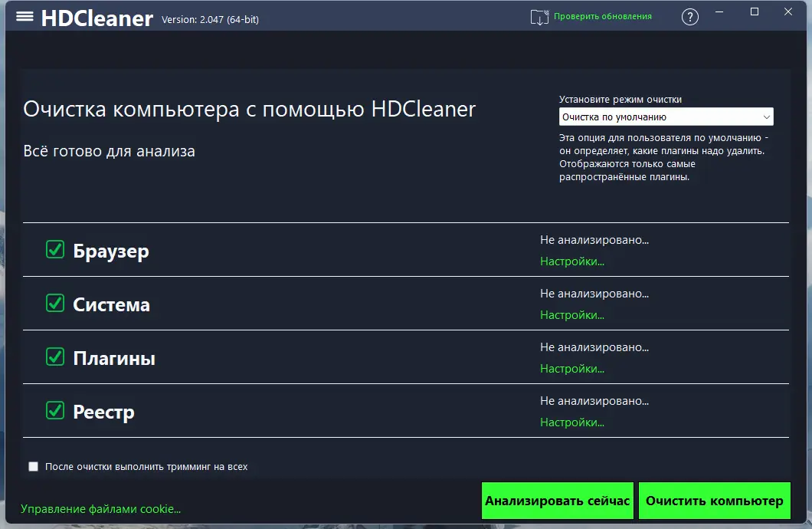Viewport: 812px width, 529px height.
Task: Uncheck the Система checkbox
Action: 55,303
